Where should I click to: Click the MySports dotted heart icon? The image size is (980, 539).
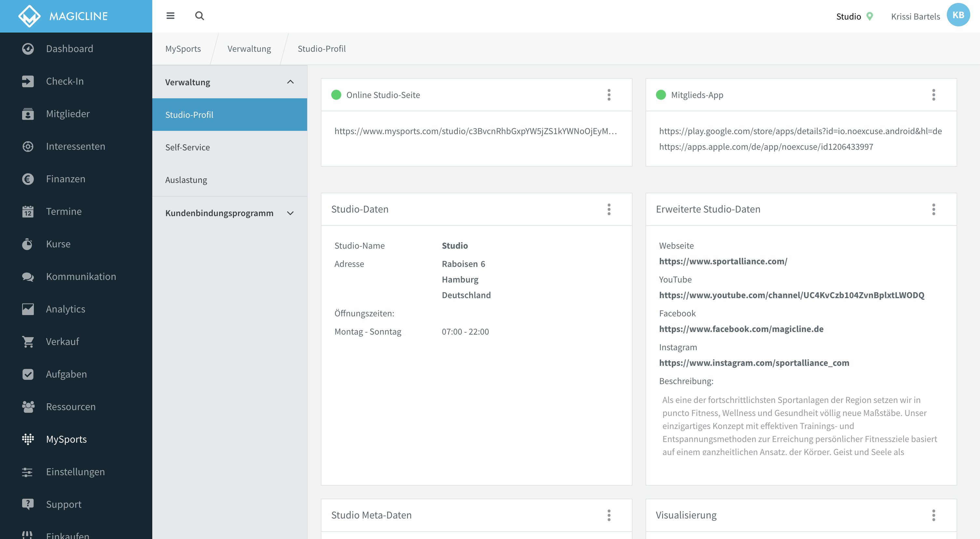tap(28, 439)
